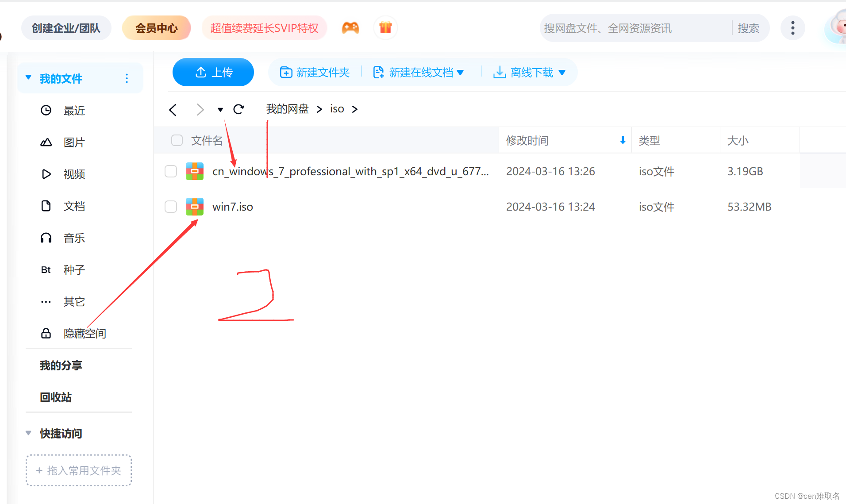Open the gift box icon
This screenshot has width=846, height=504.
(x=386, y=28)
